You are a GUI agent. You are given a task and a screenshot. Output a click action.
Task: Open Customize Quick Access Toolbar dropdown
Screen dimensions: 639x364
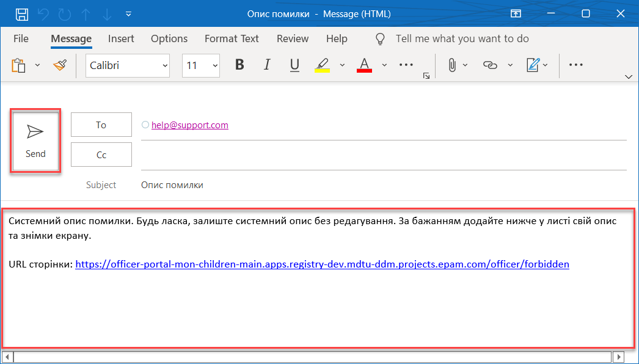[128, 14]
